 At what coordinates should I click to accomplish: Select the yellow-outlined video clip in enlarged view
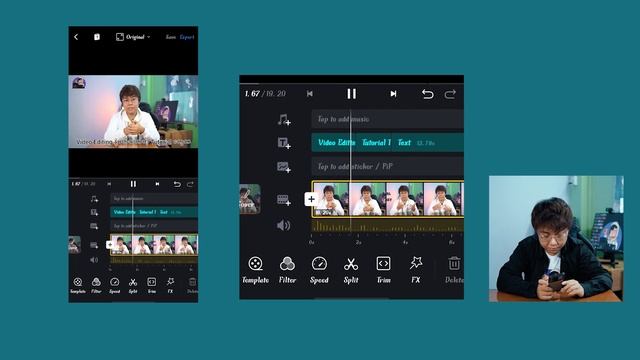click(x=388, y=199)
